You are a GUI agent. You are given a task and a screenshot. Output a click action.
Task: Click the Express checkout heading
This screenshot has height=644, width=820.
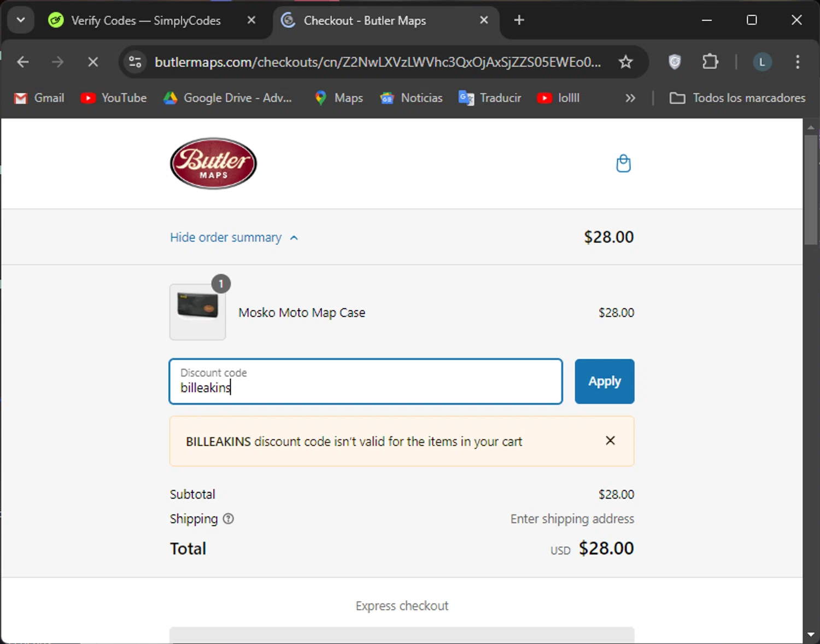(x=402, y=606)
